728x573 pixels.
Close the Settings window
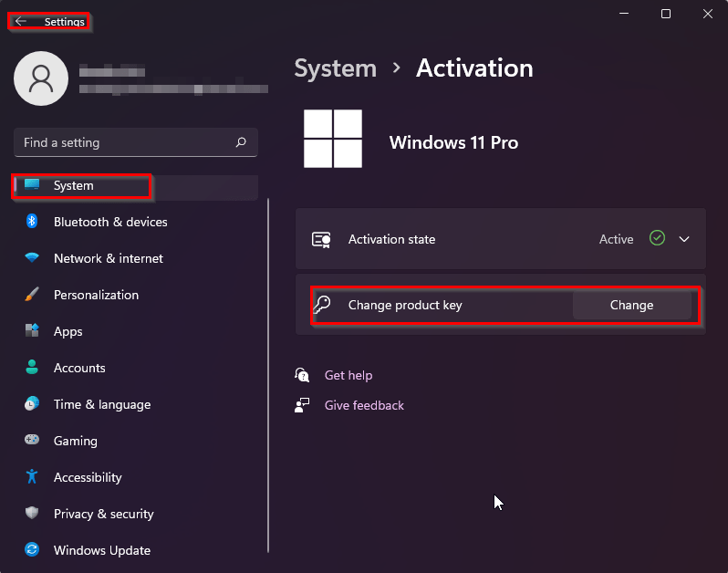[x=708, y=14]
